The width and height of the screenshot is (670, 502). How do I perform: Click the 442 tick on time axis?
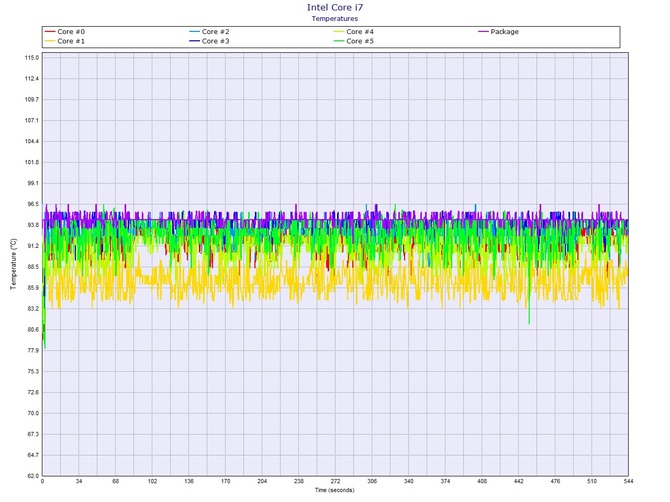click(518, 481)
